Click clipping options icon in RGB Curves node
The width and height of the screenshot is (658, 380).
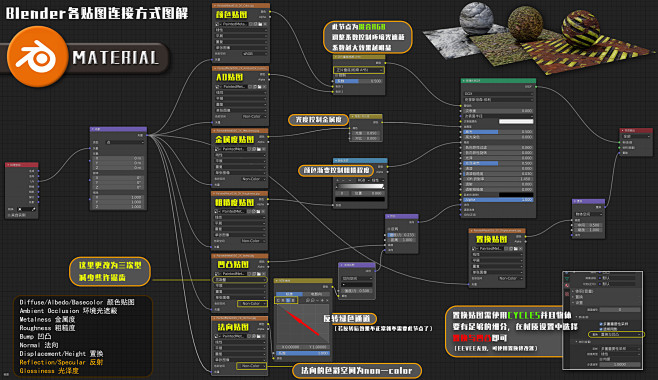322,300
